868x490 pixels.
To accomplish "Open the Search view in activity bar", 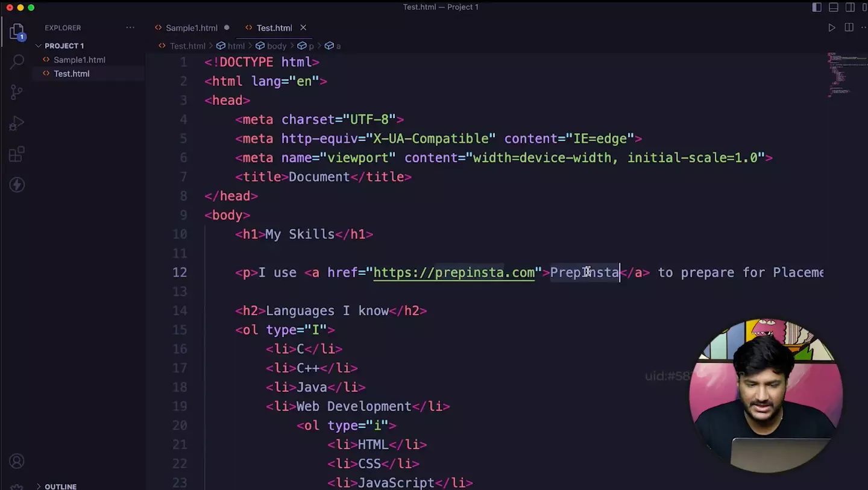I will [x=17, y=61].
